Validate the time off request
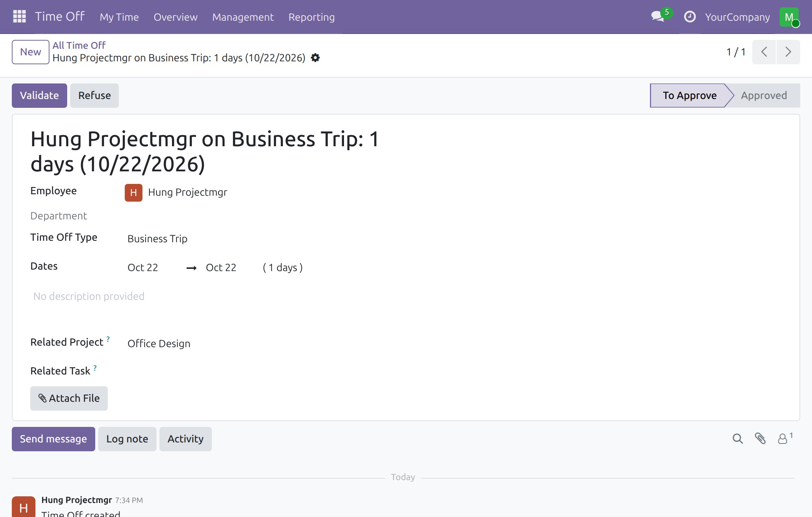This screenshot has width=812, height=517. coord(39,96)
